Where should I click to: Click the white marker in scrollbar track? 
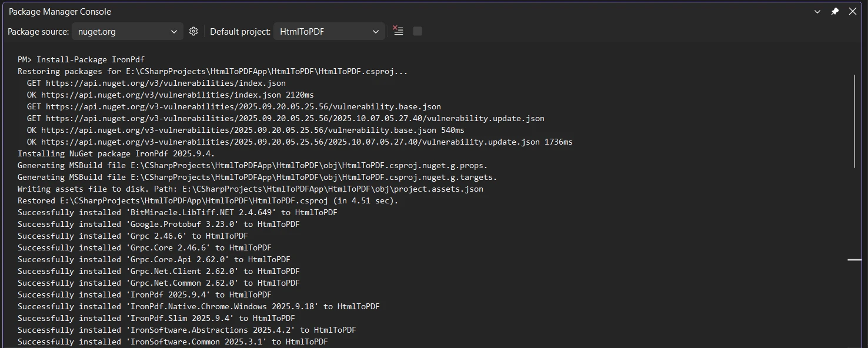click(x=854, y=259)
